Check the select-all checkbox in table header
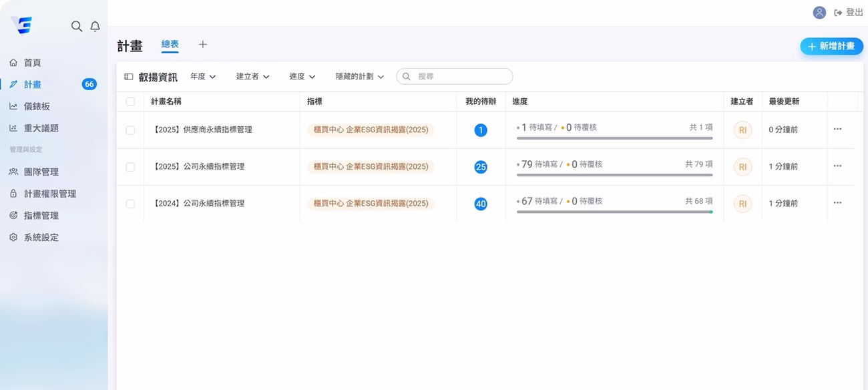This screenshot has width=868, height=390. click(x=130, y=102)
